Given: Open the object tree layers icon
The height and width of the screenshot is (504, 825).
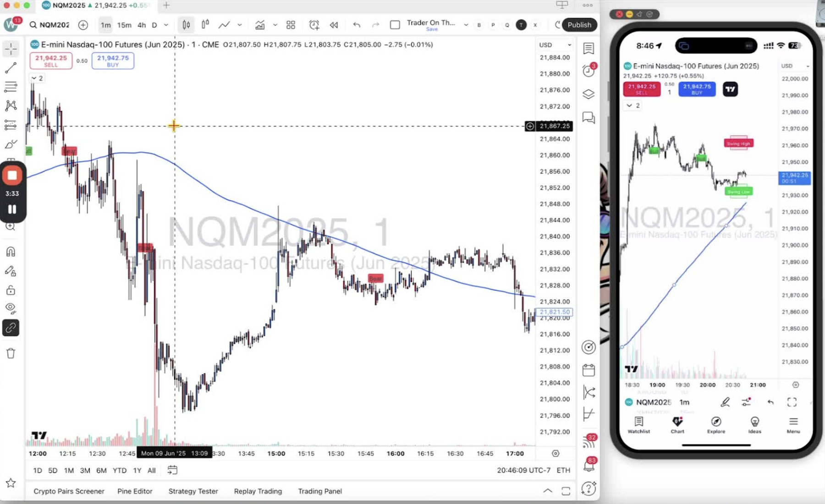Looking at the screenshot, I should coord(588,94).
